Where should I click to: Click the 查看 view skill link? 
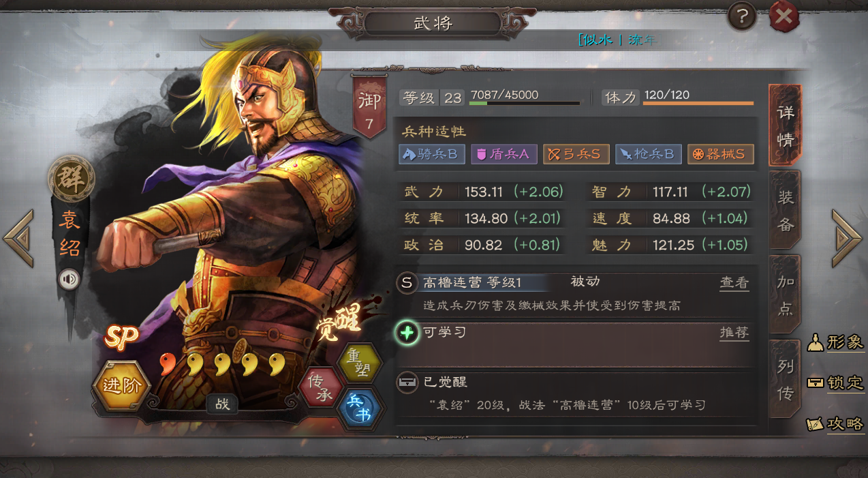tap(734, 282)
